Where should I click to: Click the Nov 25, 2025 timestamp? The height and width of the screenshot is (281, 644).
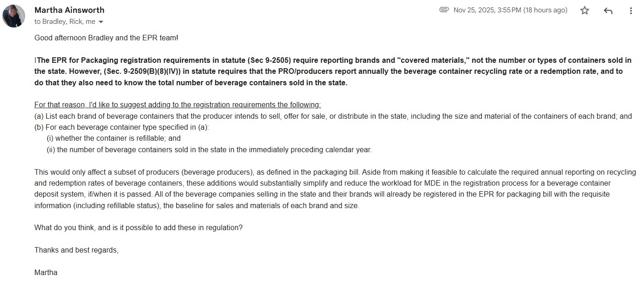coord(510,10)
